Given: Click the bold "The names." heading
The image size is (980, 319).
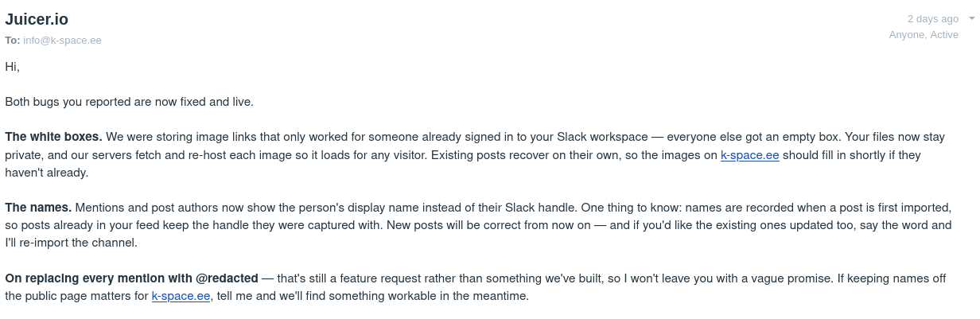Looking at the screenshot, I should [x=38, y=208].
